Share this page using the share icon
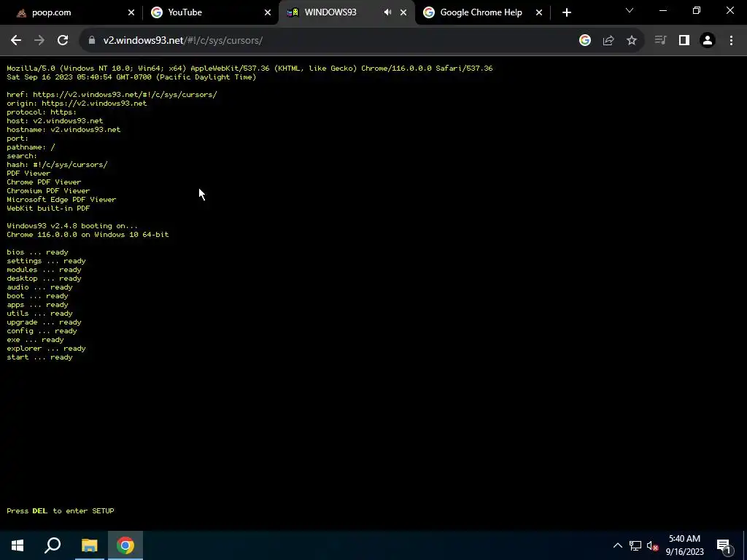The height and width of the screenshot is (560, 747). (608, 41)
